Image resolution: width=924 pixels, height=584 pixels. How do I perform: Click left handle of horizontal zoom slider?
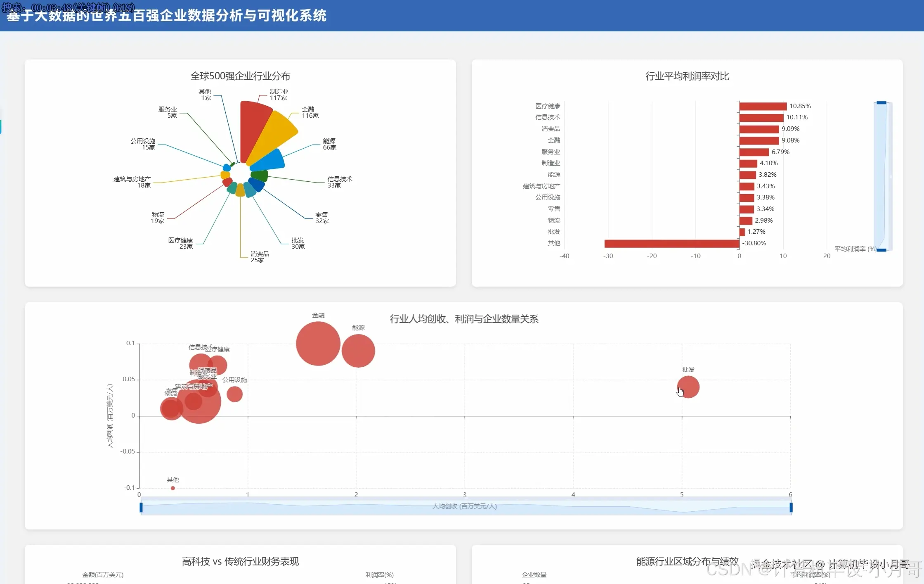pyautogui.click(x=141, y=508)
